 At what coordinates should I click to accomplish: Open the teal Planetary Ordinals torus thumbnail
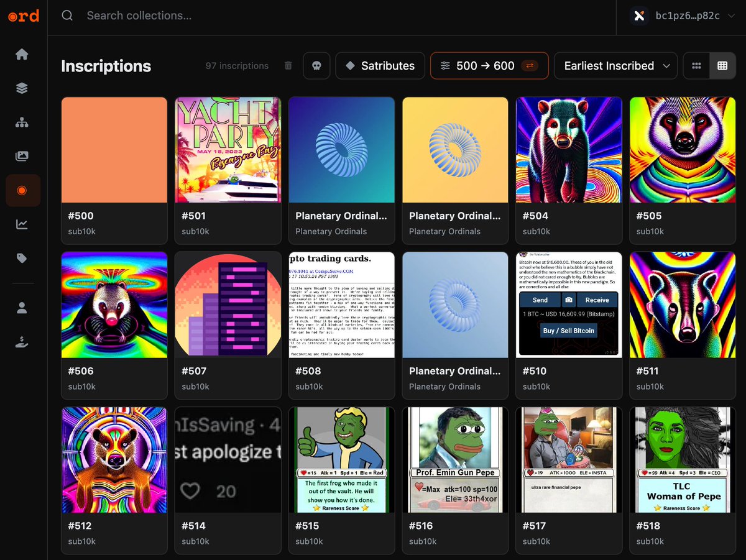coord(342,150)
